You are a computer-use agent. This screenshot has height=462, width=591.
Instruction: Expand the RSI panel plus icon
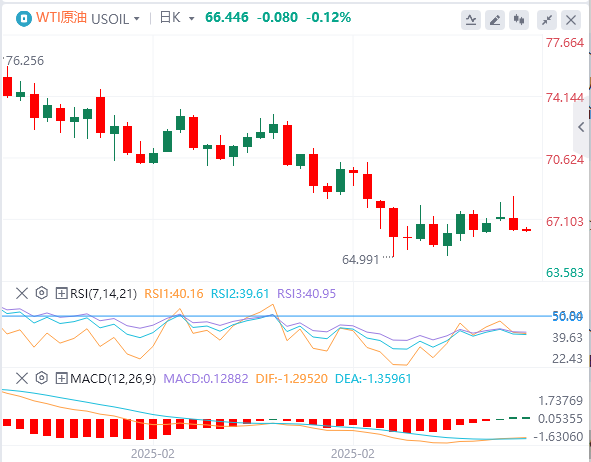point(61,293)
